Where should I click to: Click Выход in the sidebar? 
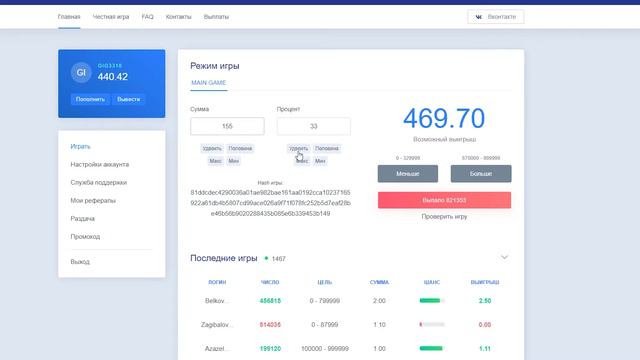click(x=80, y=262)
